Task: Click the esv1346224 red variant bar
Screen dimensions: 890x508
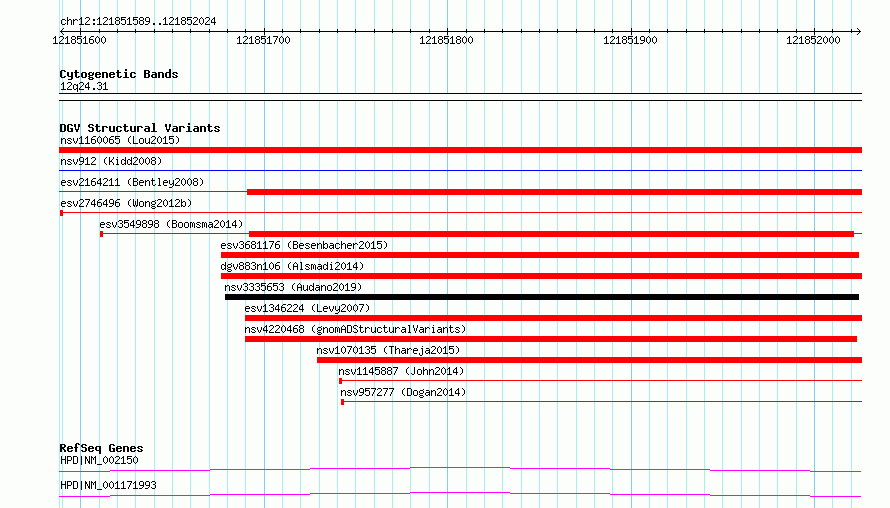Action: (x=553, y=318)
